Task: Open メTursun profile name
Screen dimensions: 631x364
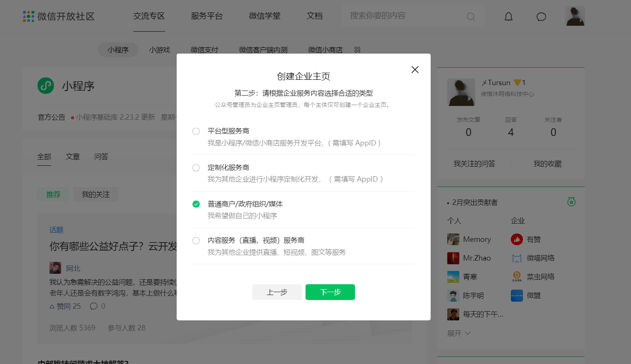Action: point(496,83)
